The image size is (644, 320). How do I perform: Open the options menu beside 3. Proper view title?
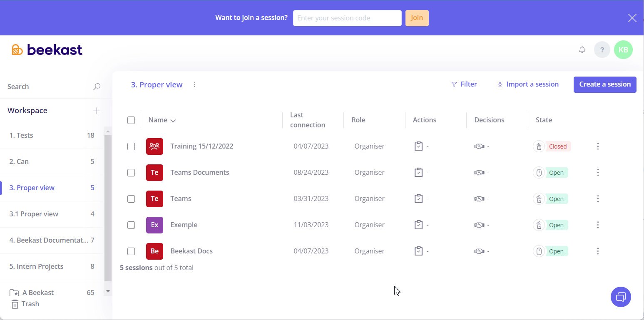(194, 84)
